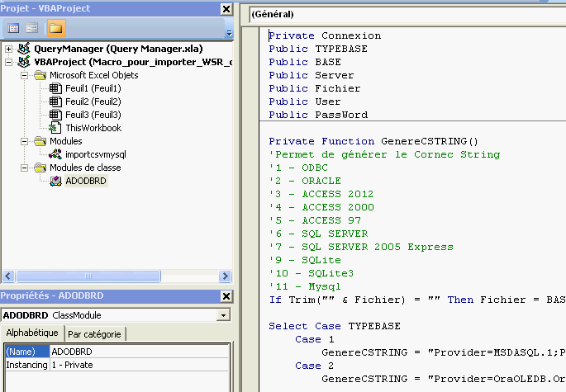Click the Modules folder icon
Viewport: 566px width, 392px height.
point(40,141)
